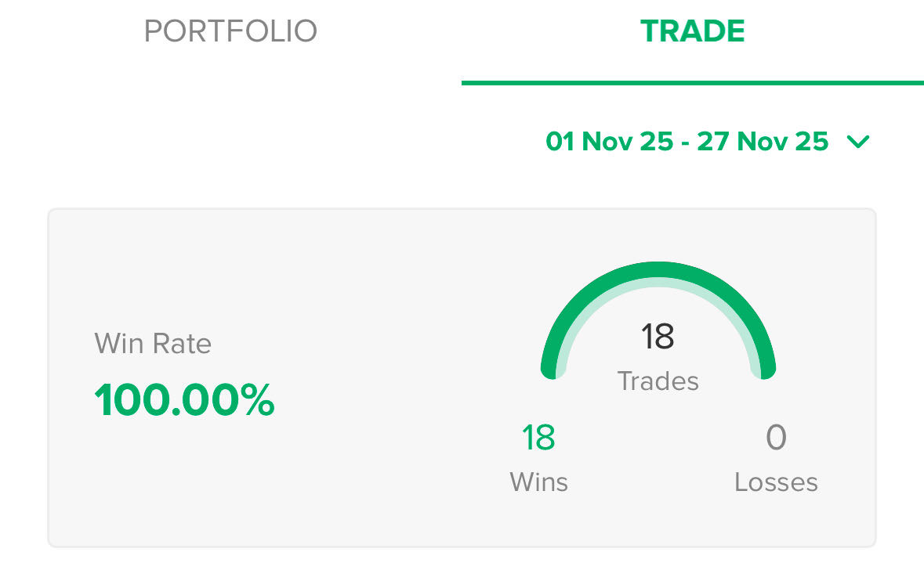Tap the 100.00% win rate value
Image resolution: width=924 pixels, height=574 pixels.
[184, 400]
